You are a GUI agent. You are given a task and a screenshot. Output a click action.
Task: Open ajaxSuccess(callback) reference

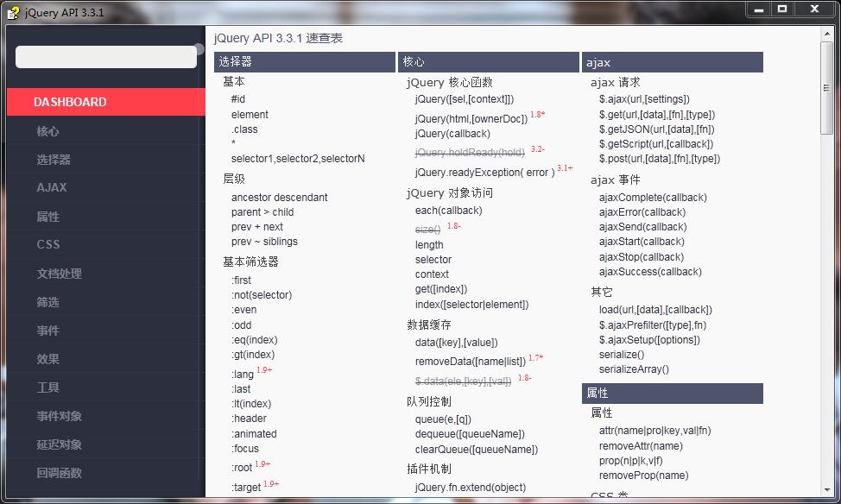coord(650,271)
